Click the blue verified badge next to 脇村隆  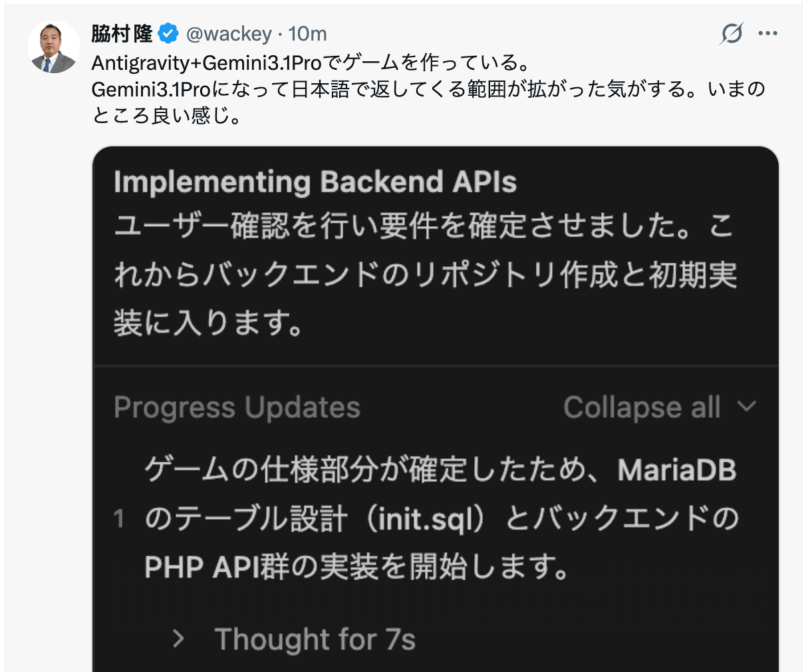coord(170,33)
